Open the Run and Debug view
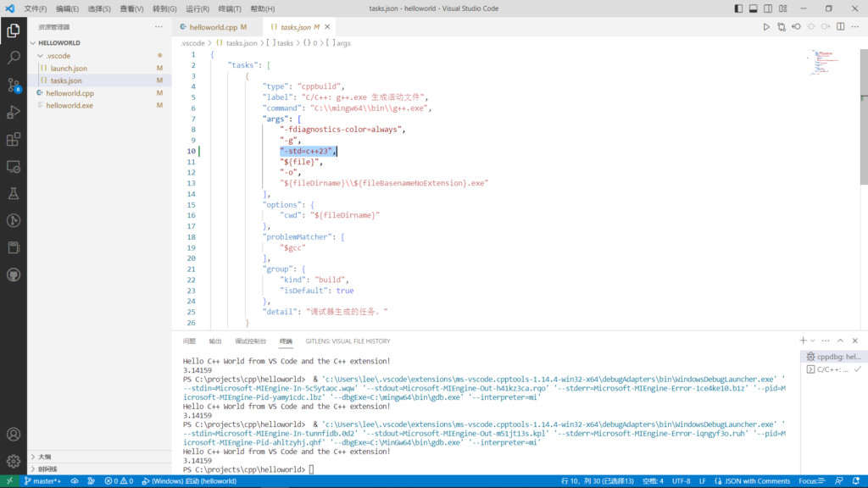The width and height of the screenshot is (868, 488). 14,112
